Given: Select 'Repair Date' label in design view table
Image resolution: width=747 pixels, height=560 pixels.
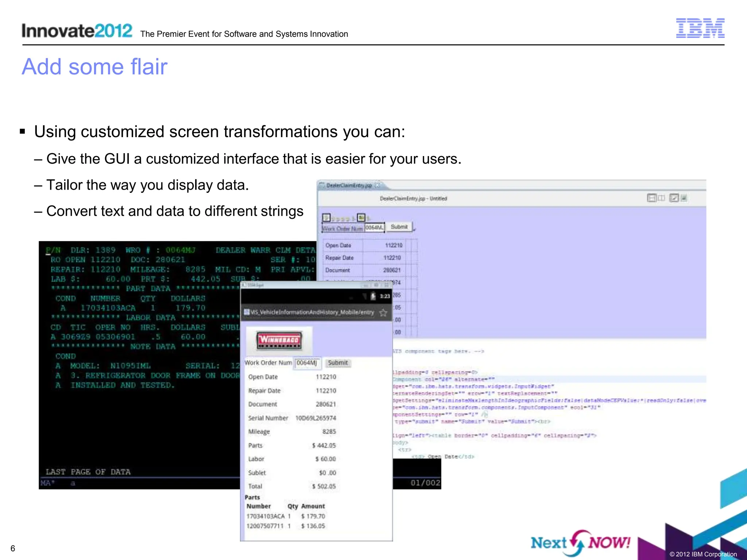Looking at the screenshot, I should point(340,258).
